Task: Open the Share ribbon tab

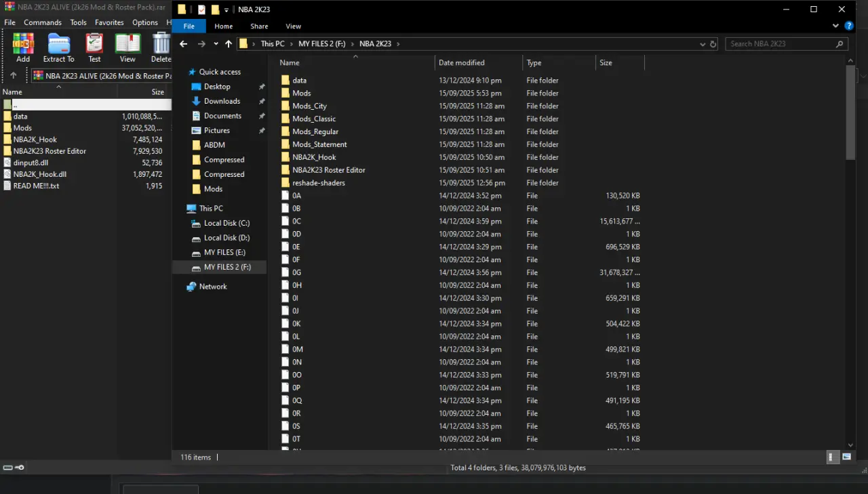Action: point(259,26)
